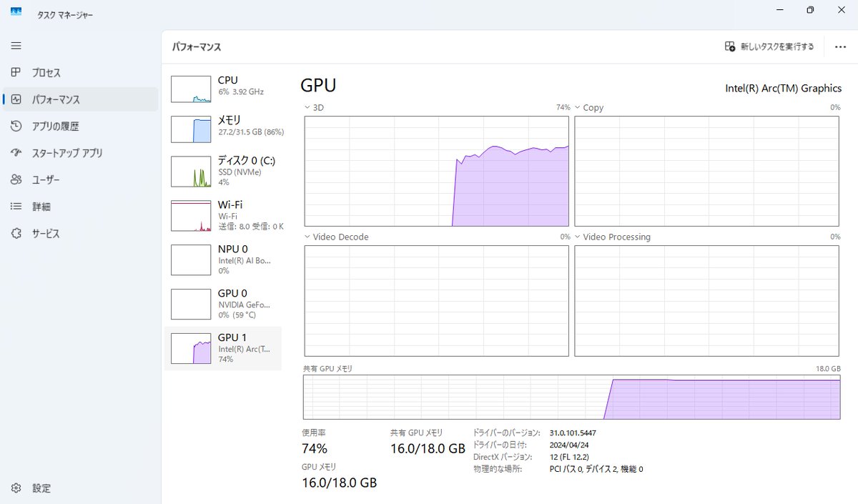Viewport: 858px width, 504px height.
Task: Open アプリの履歴 page
Action: click(x=80, y=127)
